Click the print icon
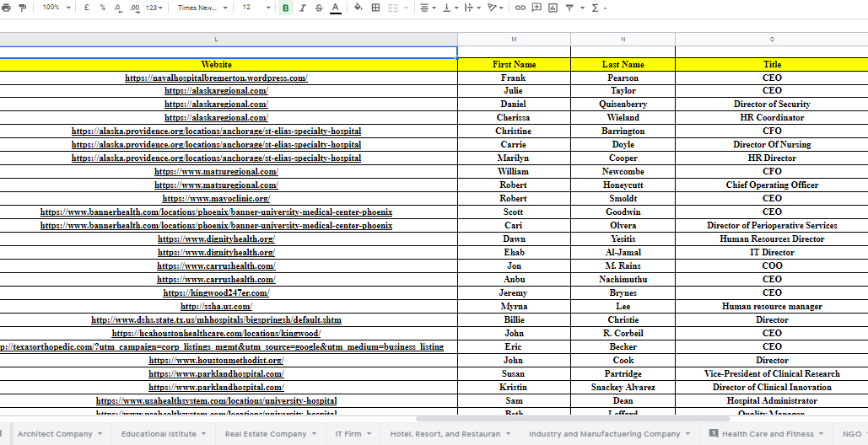The height and width of the screenshot is (445, 868). pyautogui.click(x=7, y=8)
